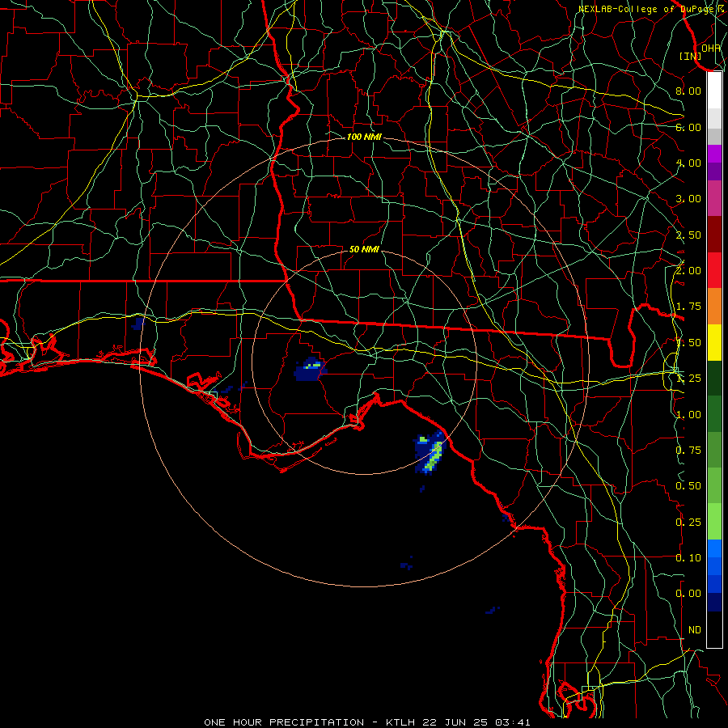This screenshot has width=728, height=728.
Task: Click the '0.10' legend value
Action: coord(688,558)
